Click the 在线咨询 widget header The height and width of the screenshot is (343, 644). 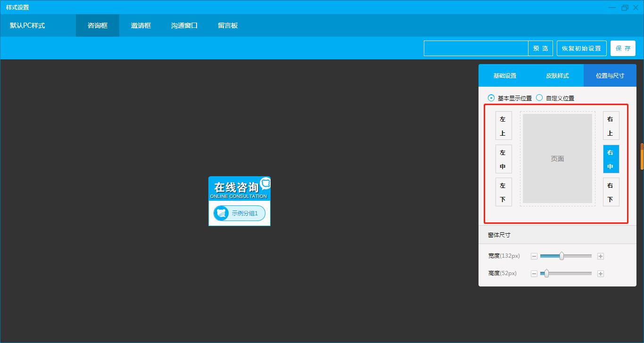click(x=239, y=189)
